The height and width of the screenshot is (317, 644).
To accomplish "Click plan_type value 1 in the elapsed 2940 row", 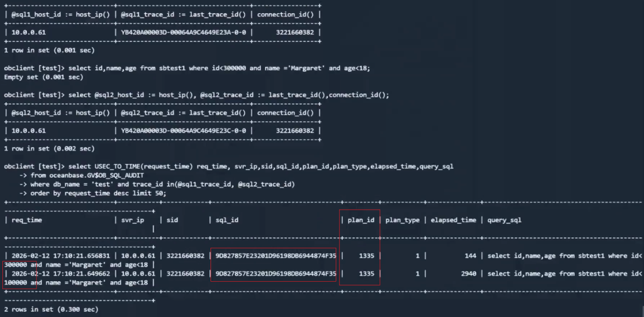I will (417, 273).
